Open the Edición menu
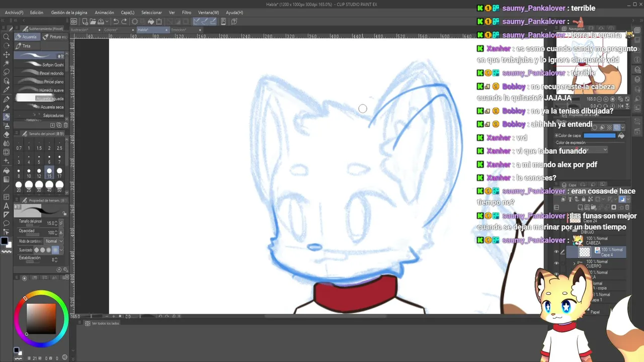The height and width of the screenshot is (362, 644). (37, 13)
